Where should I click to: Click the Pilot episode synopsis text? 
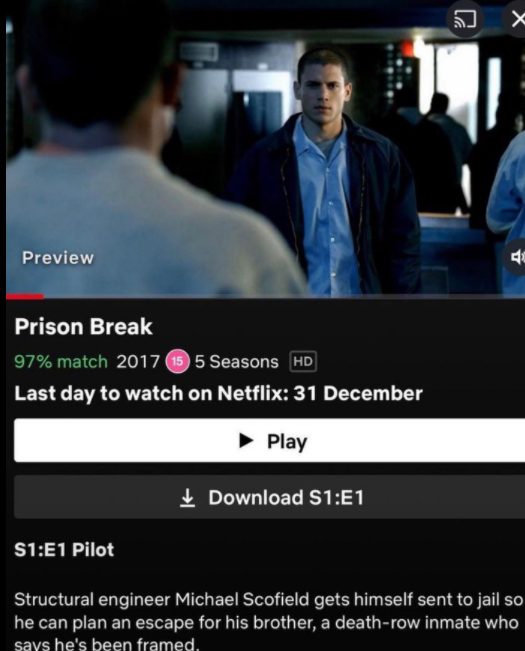[x=268, y=622]
